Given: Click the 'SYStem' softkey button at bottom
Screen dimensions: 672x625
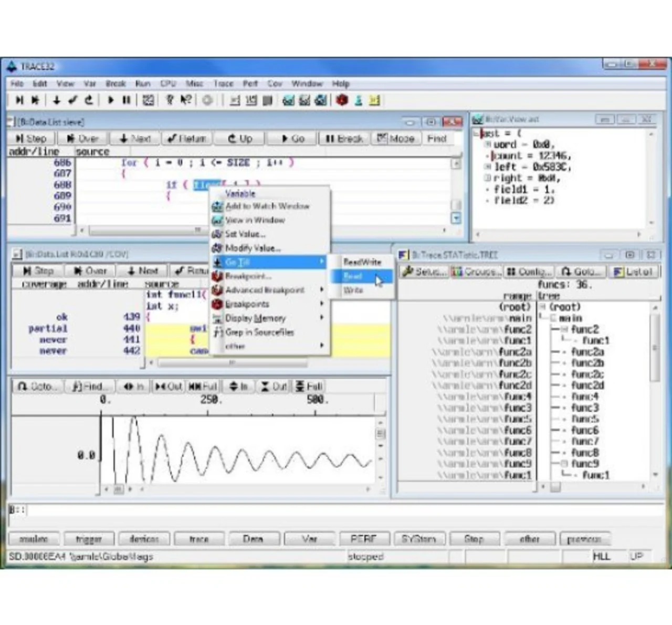Looking at the screenshot, I should point(418,539).
